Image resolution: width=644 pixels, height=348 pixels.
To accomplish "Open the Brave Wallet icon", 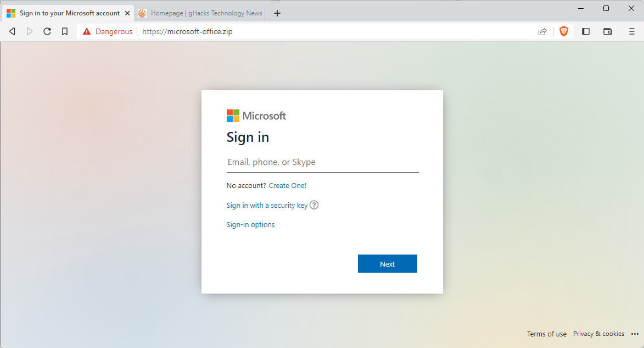I will point(608,31).
